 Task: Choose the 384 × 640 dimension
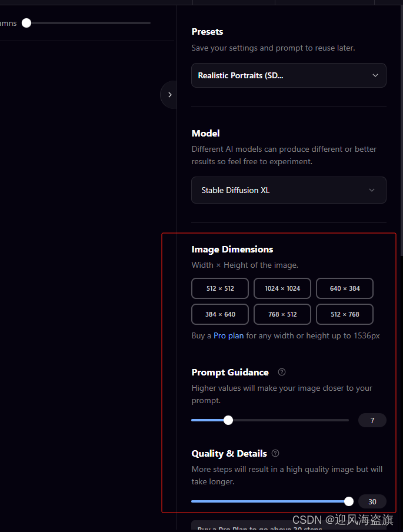click(220, 314)
